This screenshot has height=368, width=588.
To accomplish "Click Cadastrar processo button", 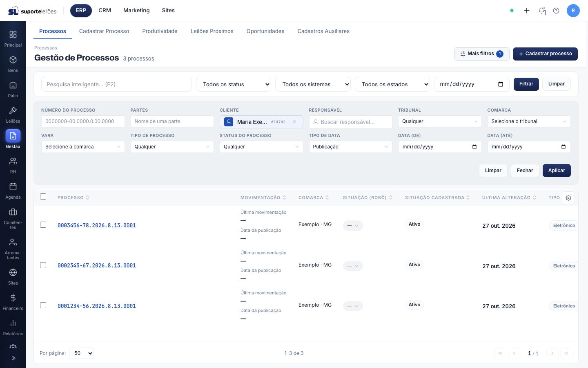I will click(x=545, y=54).
